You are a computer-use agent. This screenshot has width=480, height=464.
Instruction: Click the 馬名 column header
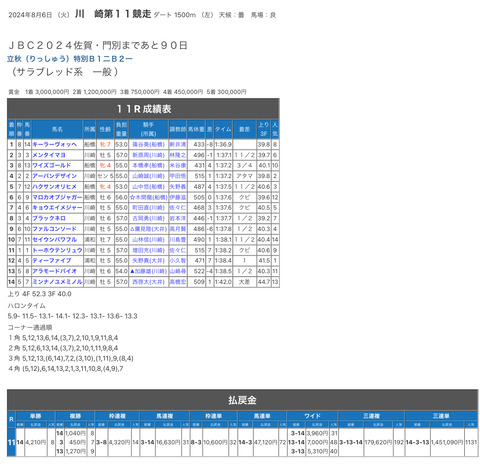[57, 129]
